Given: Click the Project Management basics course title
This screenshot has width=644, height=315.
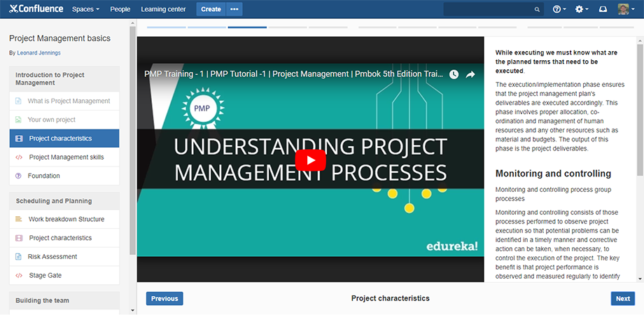Looking at the screenshot, I should (x=60, y=38).
